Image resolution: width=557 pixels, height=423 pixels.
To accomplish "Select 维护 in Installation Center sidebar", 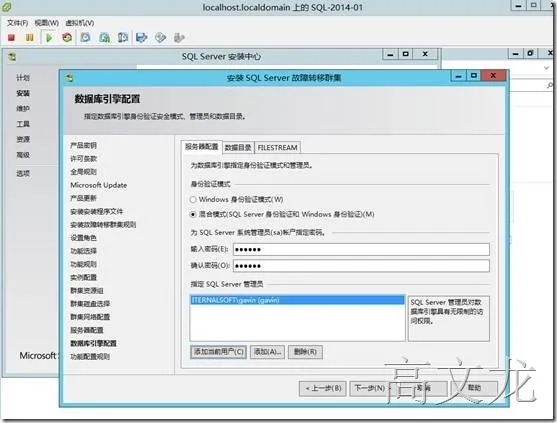I will (x=23, y=108).
